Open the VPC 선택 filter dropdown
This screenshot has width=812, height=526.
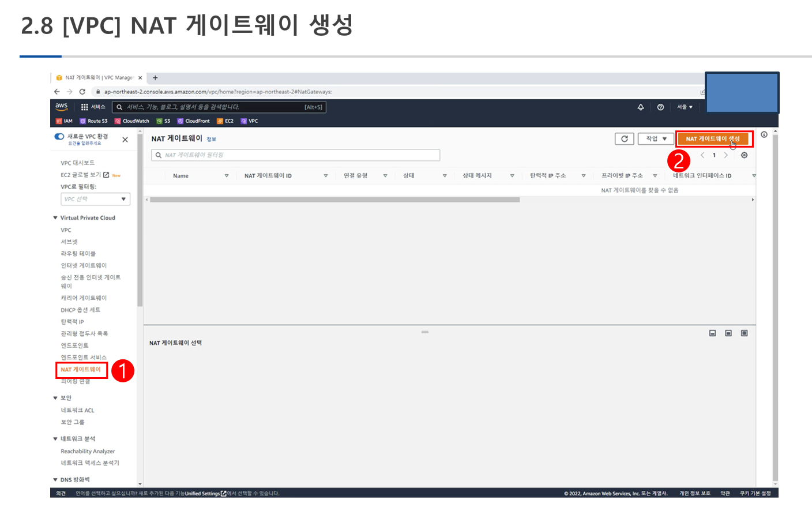(x=96, y=199)
